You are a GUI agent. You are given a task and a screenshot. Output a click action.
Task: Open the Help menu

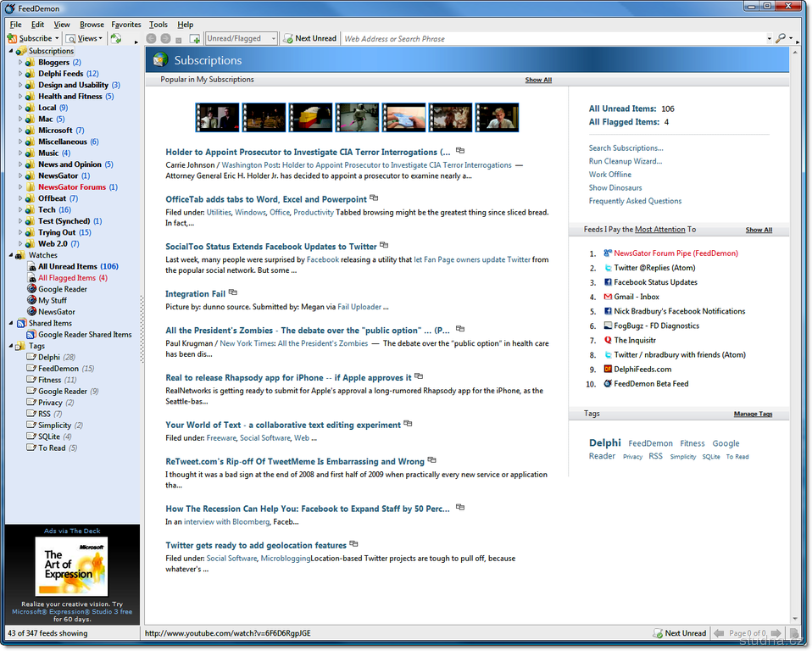[185, 25]
